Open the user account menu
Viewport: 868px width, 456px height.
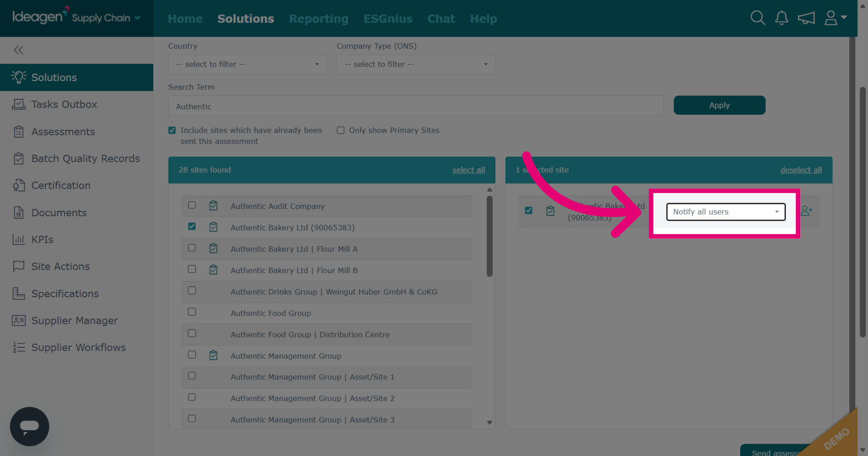[x=835, y=18]
